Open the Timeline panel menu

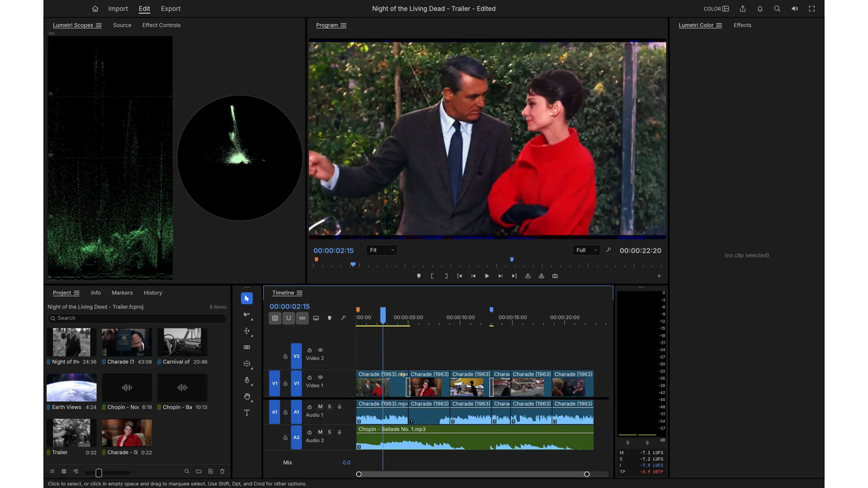(299, 293)
